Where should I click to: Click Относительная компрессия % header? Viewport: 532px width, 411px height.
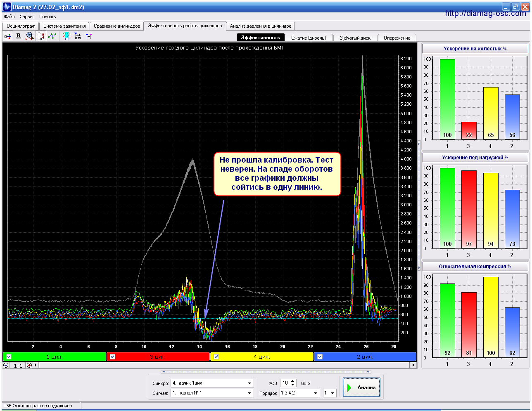click(475, 267)
